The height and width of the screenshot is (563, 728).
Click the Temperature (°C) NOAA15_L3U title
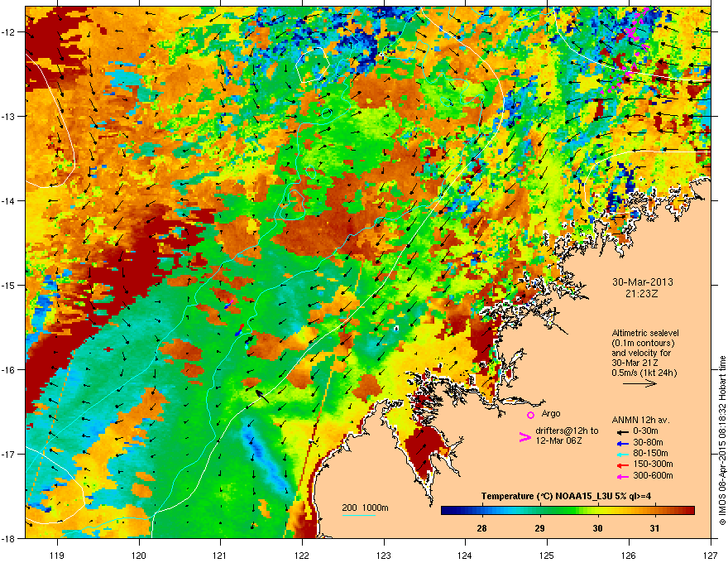click(x=566, y=497)
